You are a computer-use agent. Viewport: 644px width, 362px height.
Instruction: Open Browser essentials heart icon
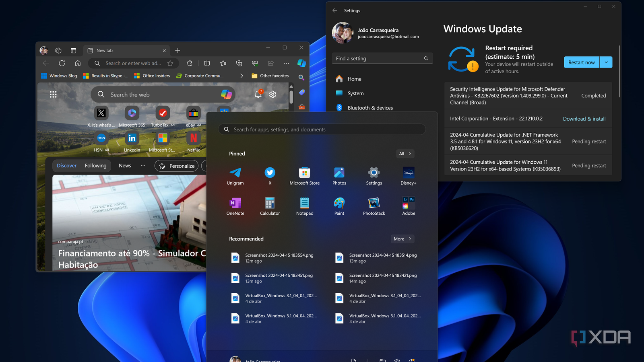(x=255, y=63)
